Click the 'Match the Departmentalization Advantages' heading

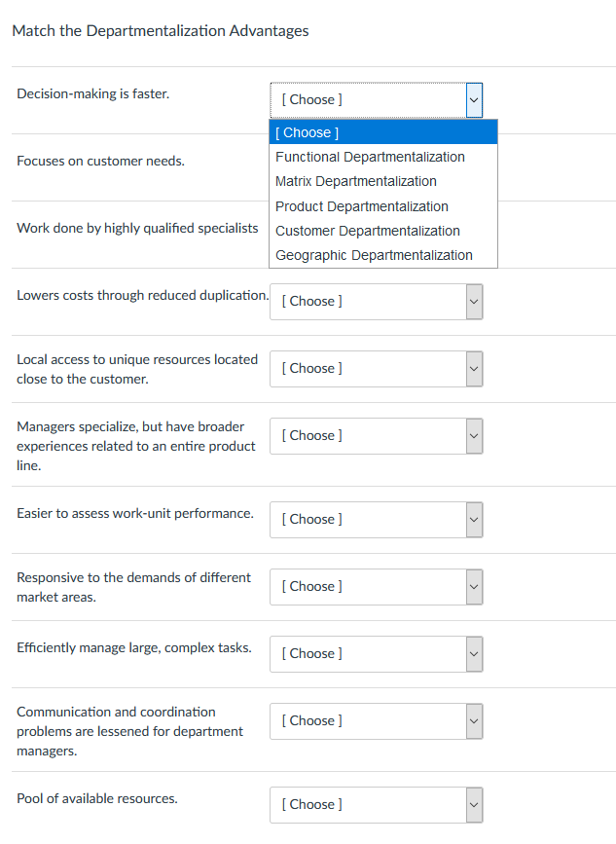[x=161, y=30]
